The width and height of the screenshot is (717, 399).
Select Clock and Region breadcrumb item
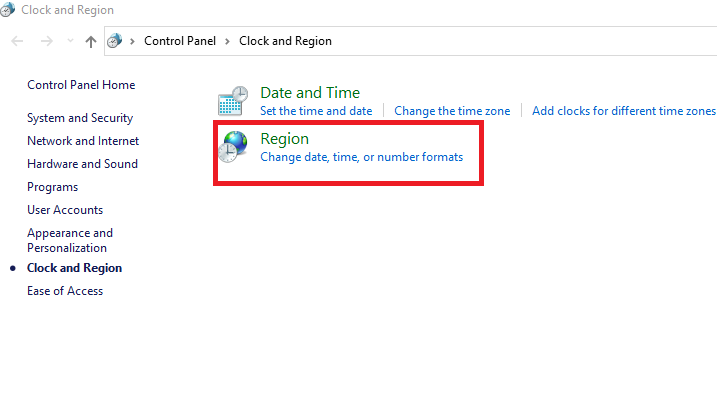pyautogui.click(x=285, y=41)
